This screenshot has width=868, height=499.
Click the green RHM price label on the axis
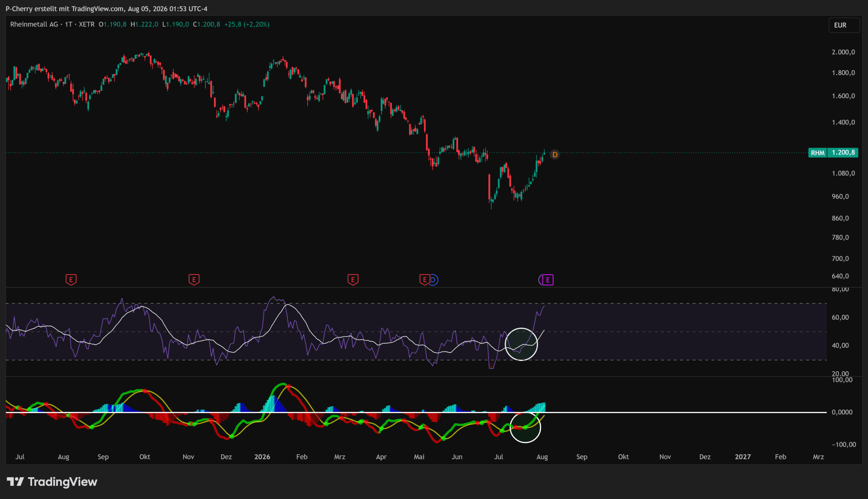[x=833, y=153]
